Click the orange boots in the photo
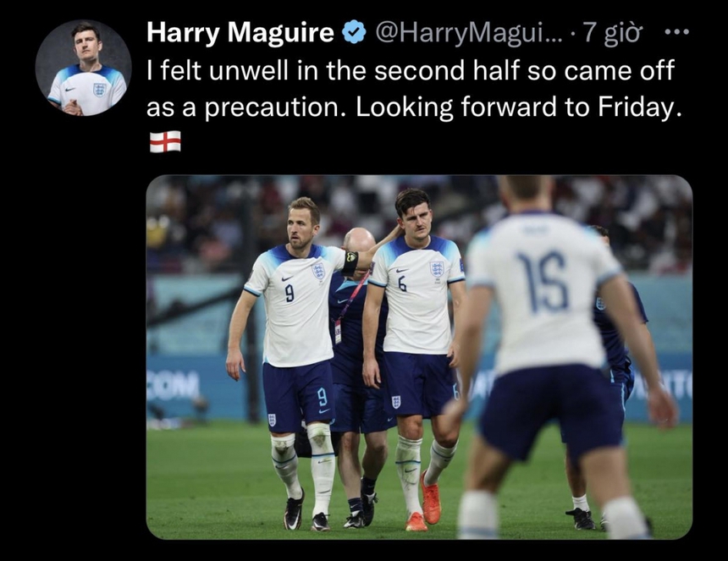 pyautogui.click(x=430, y=504)
